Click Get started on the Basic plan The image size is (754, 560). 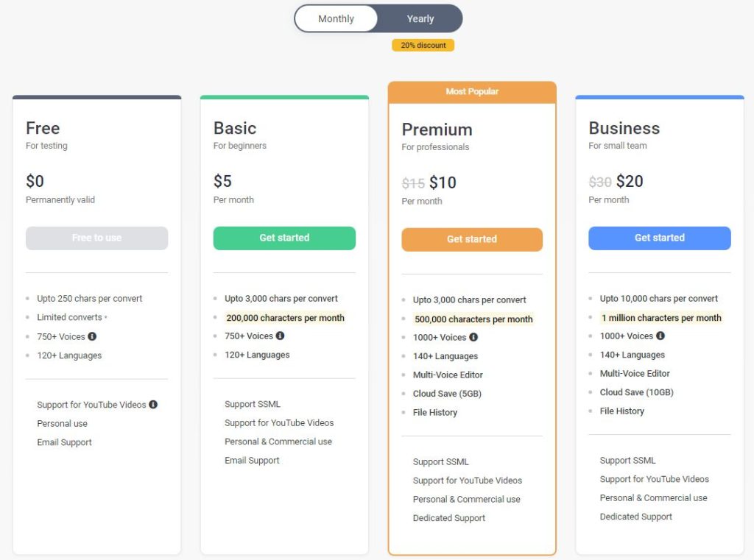pyautogui.click(x=284, y=238)
